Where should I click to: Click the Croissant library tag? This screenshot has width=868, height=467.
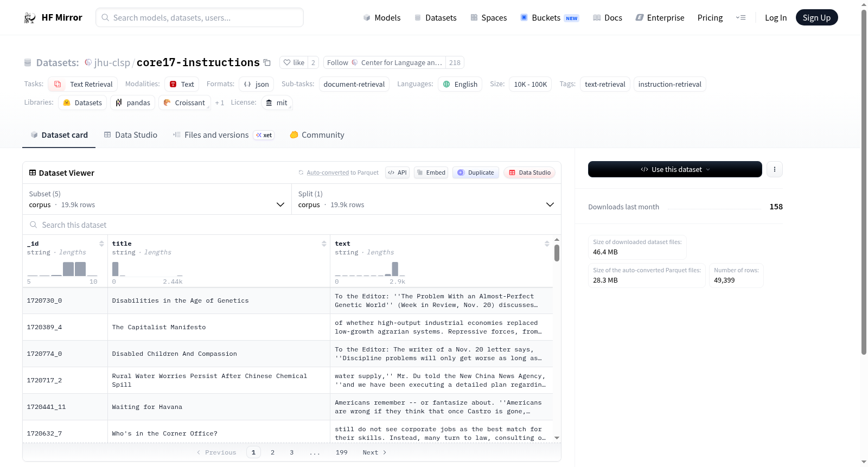click(x=184, y=103)
